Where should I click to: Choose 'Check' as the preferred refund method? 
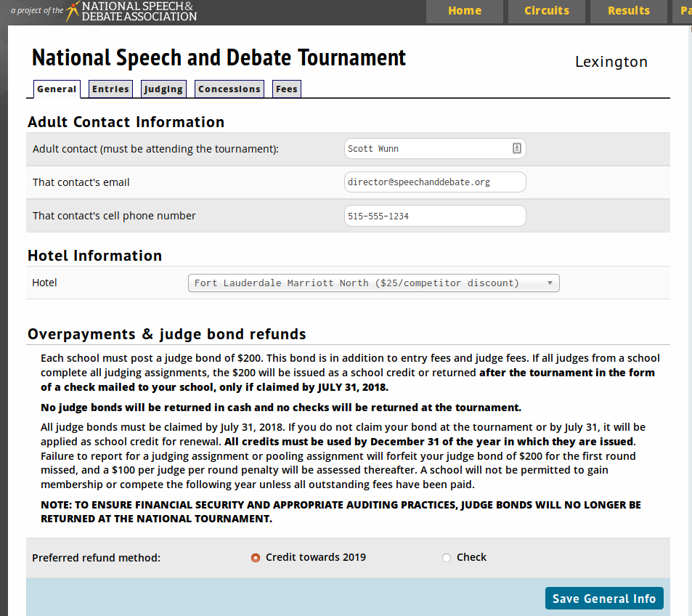tap(447, 558)
